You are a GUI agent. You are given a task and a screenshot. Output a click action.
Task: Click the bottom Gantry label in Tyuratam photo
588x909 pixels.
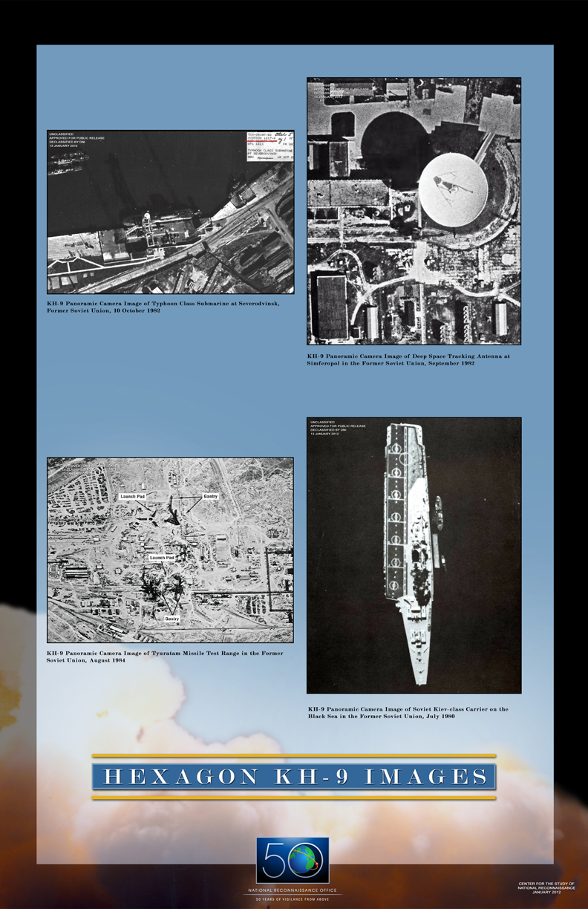171,618
